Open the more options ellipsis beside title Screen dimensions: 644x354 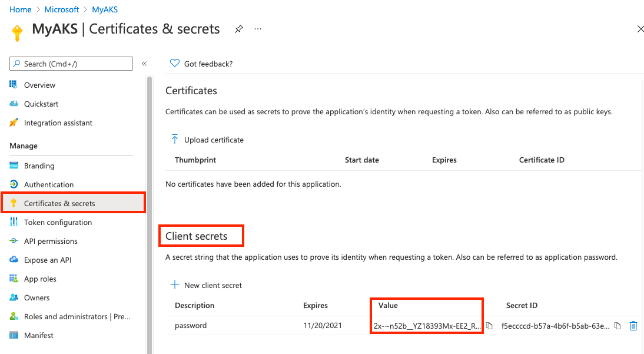click(x=258, y=29)
